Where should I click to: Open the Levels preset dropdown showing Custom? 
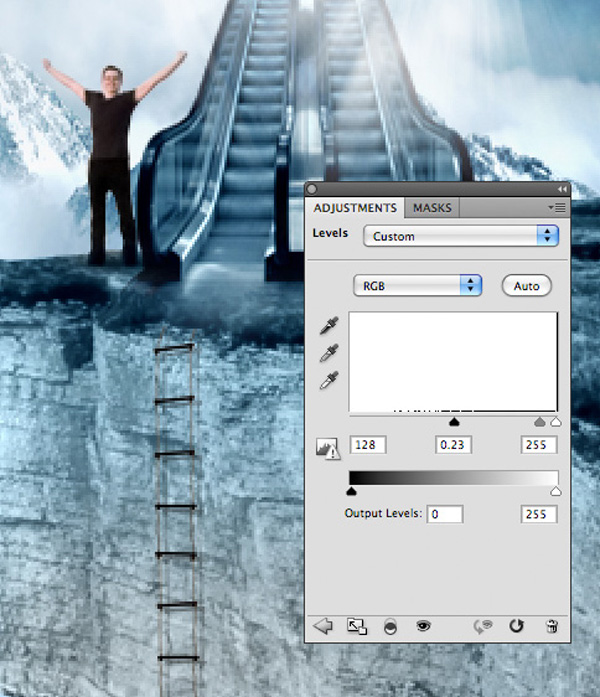click(460, 236)
